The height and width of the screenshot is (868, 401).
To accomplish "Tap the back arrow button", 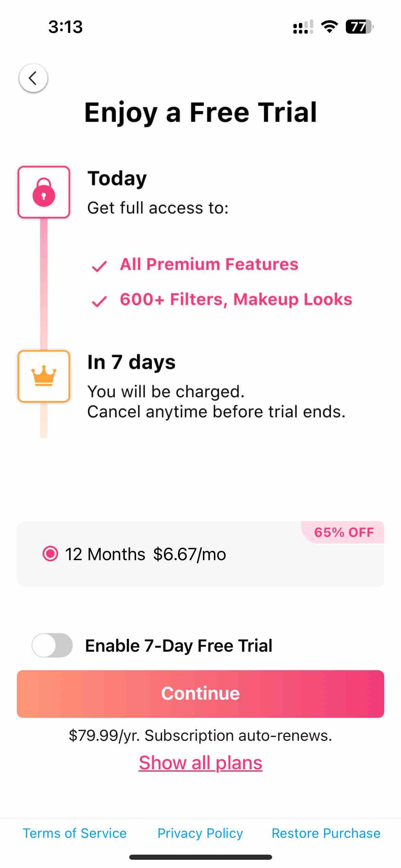I will [x=33, y=78].
